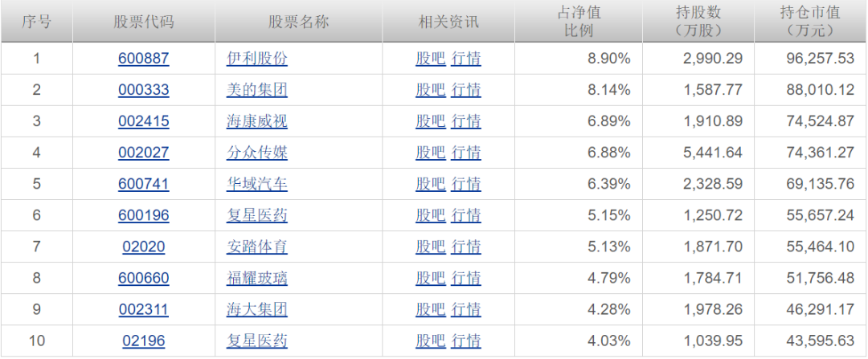This screenshot has height=359, width=868.
Task: Open stock code link 002415
Action: 143,121
